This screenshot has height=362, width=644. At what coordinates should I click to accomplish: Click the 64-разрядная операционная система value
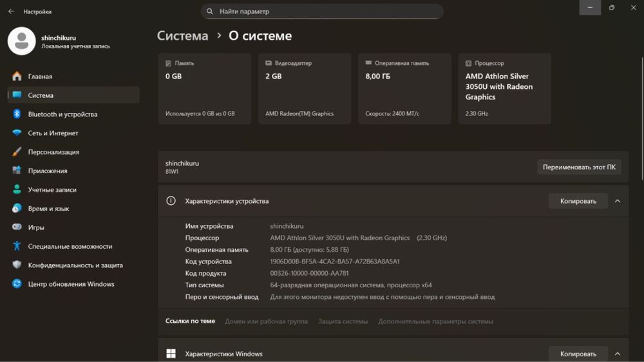click(351, 285)
